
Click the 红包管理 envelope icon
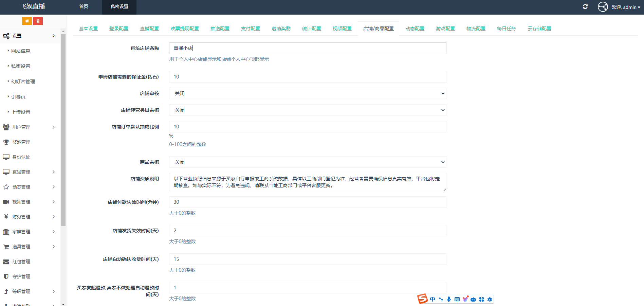click(6, 261)
